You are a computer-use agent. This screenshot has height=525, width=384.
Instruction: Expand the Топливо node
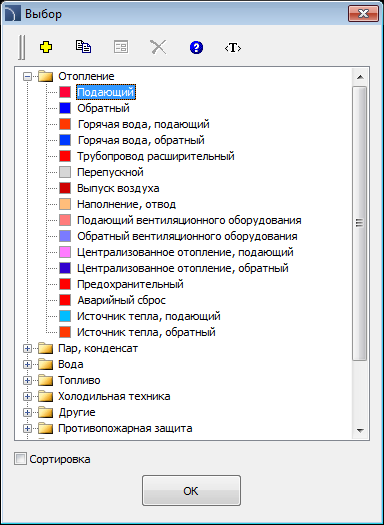[x=27, y=380]
